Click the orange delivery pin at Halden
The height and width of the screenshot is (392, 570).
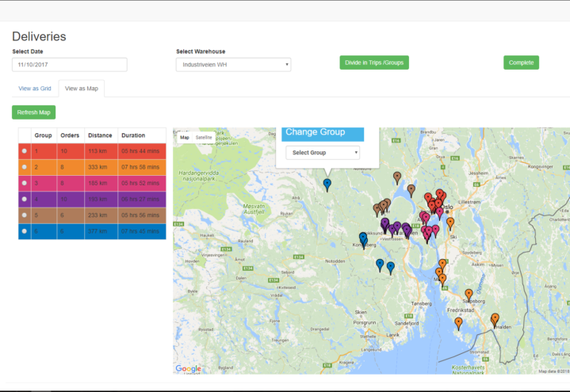495,319
